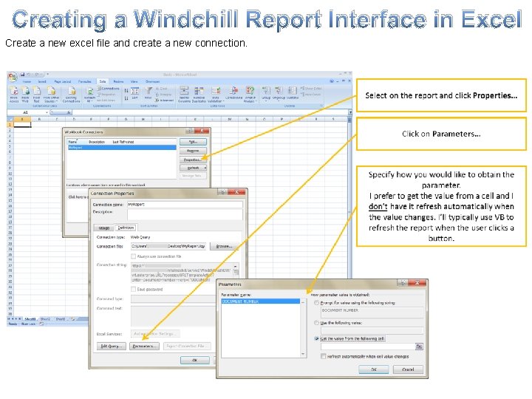Viewport: 532px width, 399px height.
Task: Open the Refresh dropdown arrow in Workbook Connections
Action: [205, 168]
